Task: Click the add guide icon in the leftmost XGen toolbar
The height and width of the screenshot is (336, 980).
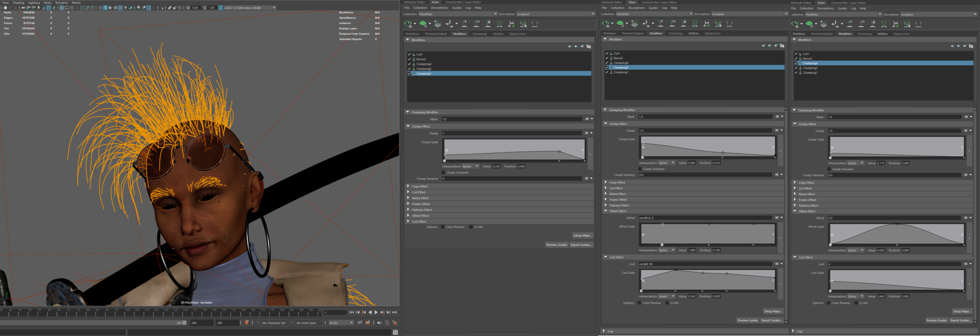Action: tap(464, 24)
